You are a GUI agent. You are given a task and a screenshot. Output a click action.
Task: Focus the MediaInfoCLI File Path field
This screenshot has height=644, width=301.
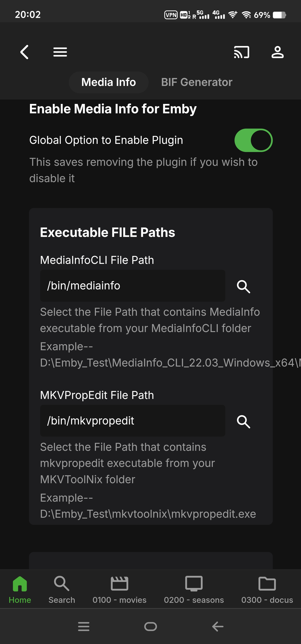tap(133, 285)
